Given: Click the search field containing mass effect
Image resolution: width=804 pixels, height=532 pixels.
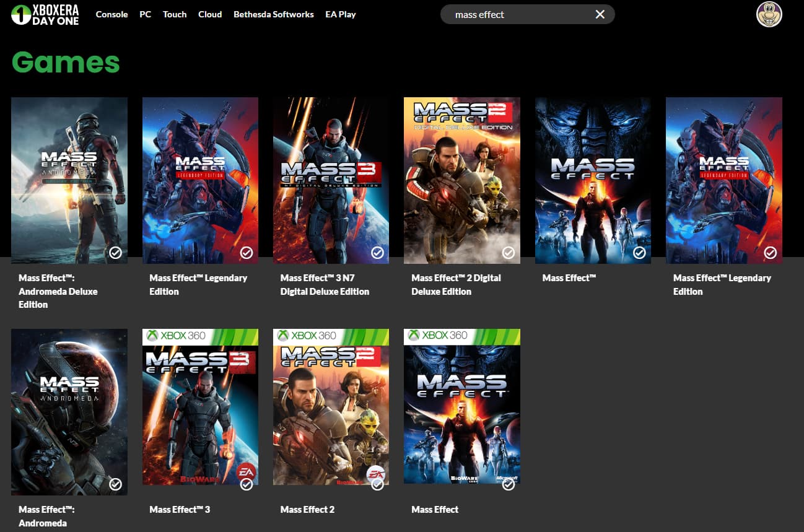Looking at the screenshot, I should [x=514, y=14].
